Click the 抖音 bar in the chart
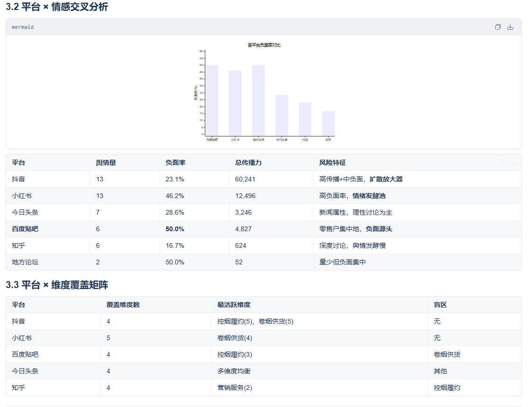Screen dimensions: 532x407 click(x=305, y=119)
